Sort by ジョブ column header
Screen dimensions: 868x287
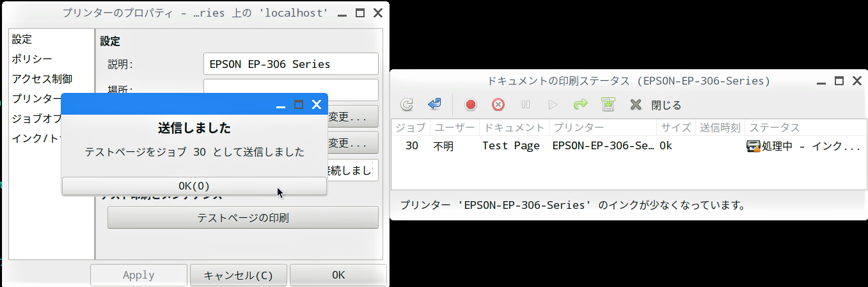tap(410, 128)
